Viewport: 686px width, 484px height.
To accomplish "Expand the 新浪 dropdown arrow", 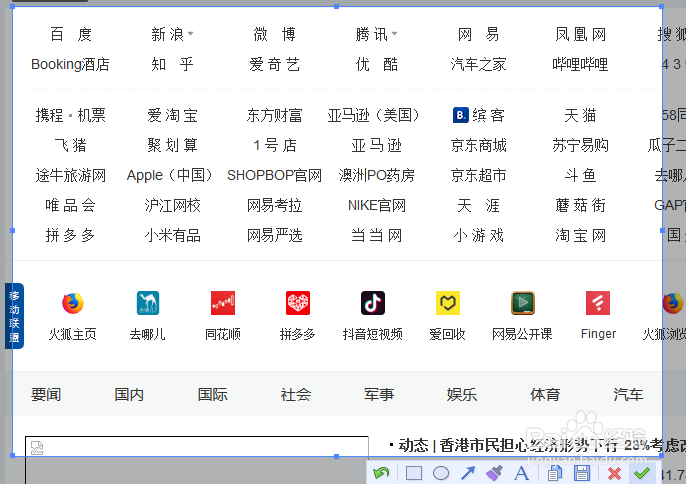I will (190, 34).
